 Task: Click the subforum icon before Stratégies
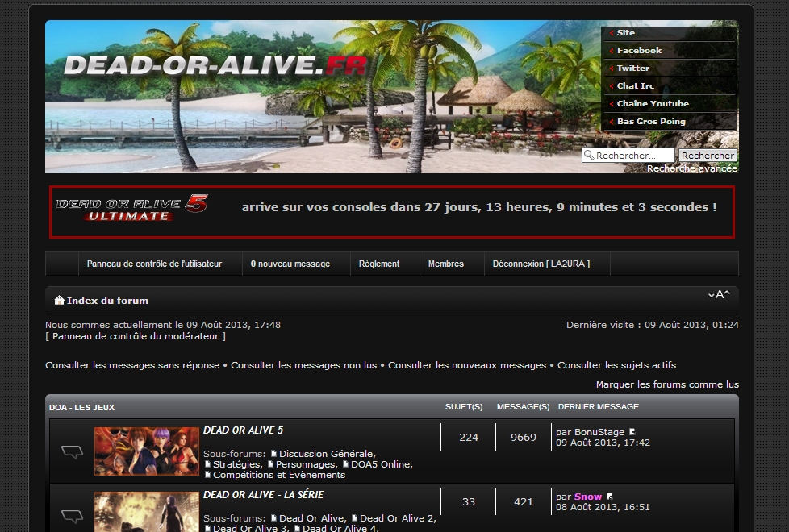[x=207, y=464]
